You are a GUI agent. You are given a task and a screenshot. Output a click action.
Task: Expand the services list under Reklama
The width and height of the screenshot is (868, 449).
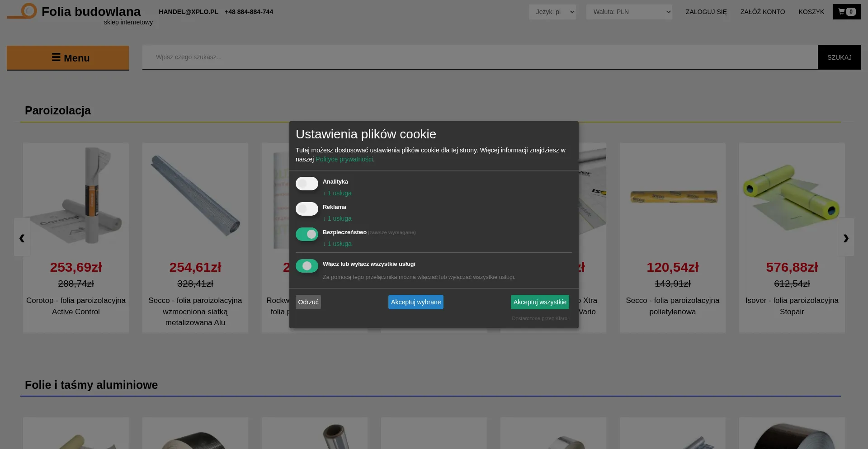click(337, 218)
